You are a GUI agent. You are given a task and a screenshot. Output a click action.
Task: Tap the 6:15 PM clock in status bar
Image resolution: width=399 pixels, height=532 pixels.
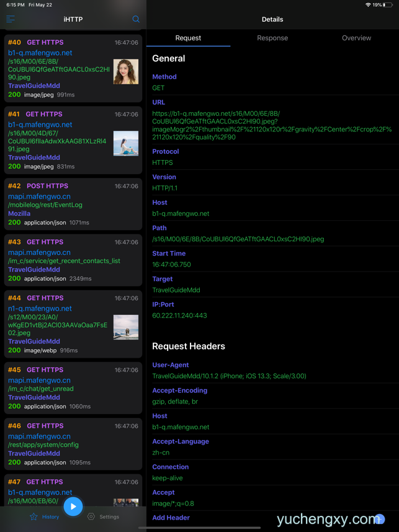(16, 5)
